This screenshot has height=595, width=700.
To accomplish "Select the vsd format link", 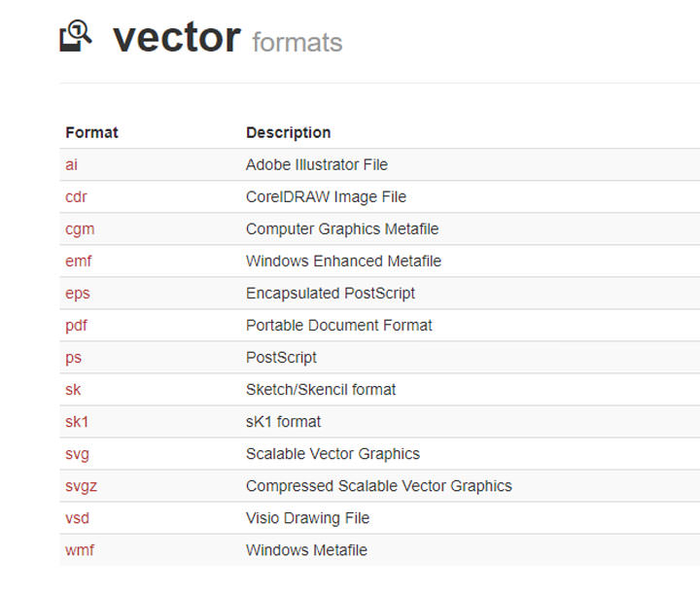I will [x=77, y=517].
